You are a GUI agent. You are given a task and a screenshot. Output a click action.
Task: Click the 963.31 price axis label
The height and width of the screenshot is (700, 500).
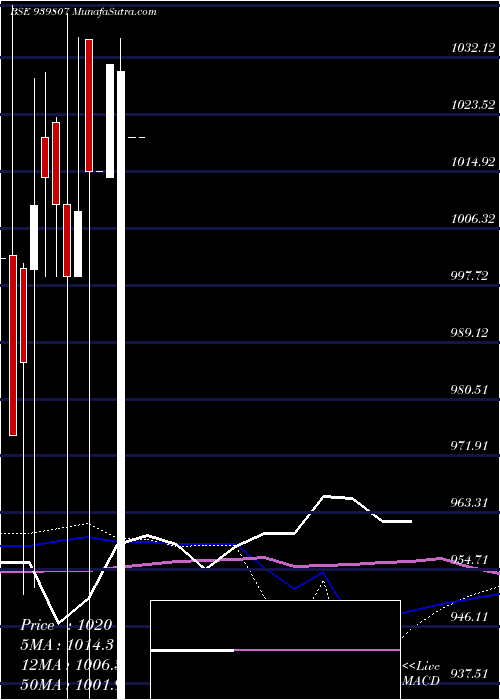point(469,503)
